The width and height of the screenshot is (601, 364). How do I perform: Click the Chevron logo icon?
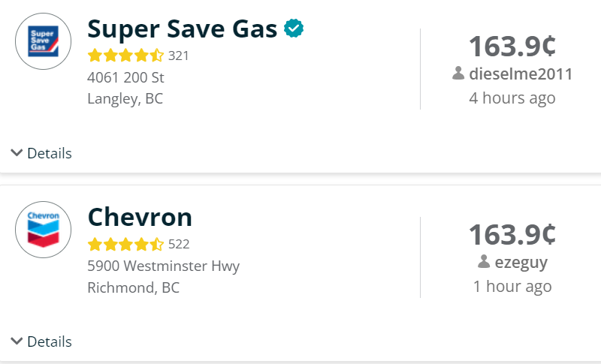click(44, 230)
